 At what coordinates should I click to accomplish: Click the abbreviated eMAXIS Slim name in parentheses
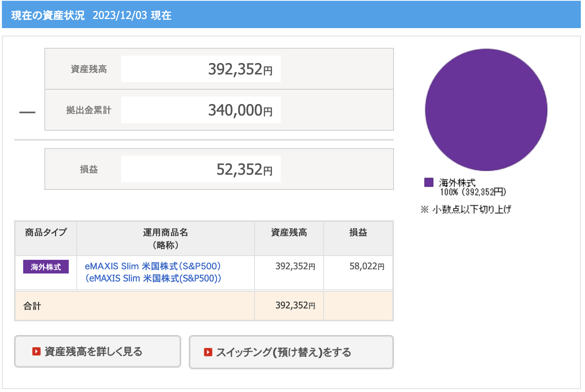[x=153, y=278]
